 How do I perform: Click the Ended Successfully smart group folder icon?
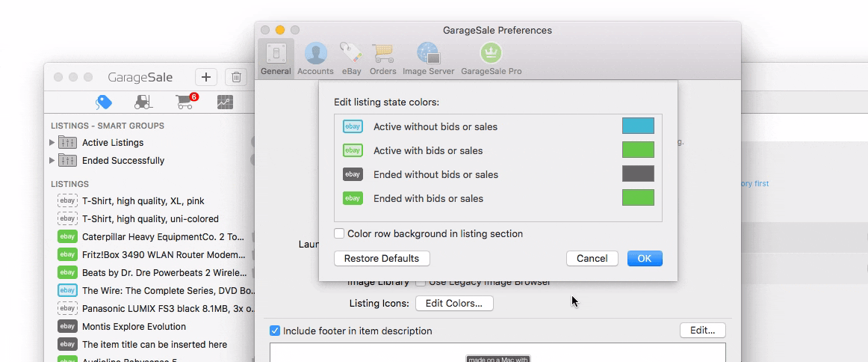click(67, 160)
